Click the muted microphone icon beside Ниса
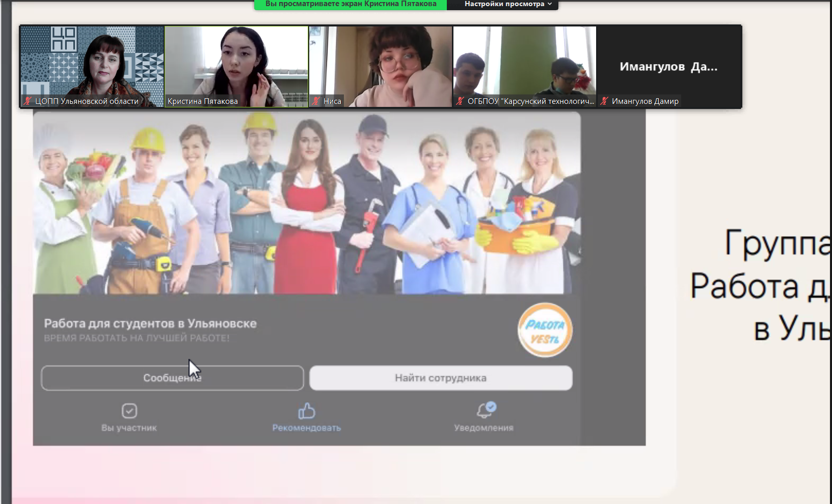This screenshot has width=832, height=504. tap(316, 101)
